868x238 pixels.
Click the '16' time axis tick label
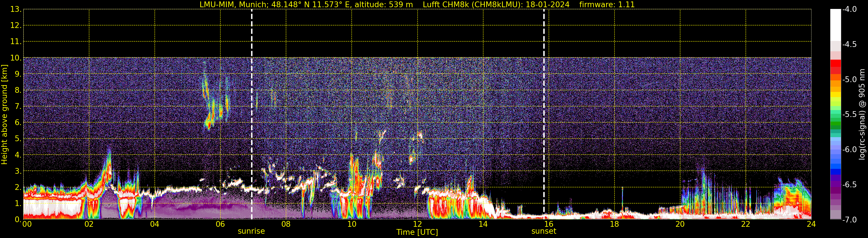point(548,224)
